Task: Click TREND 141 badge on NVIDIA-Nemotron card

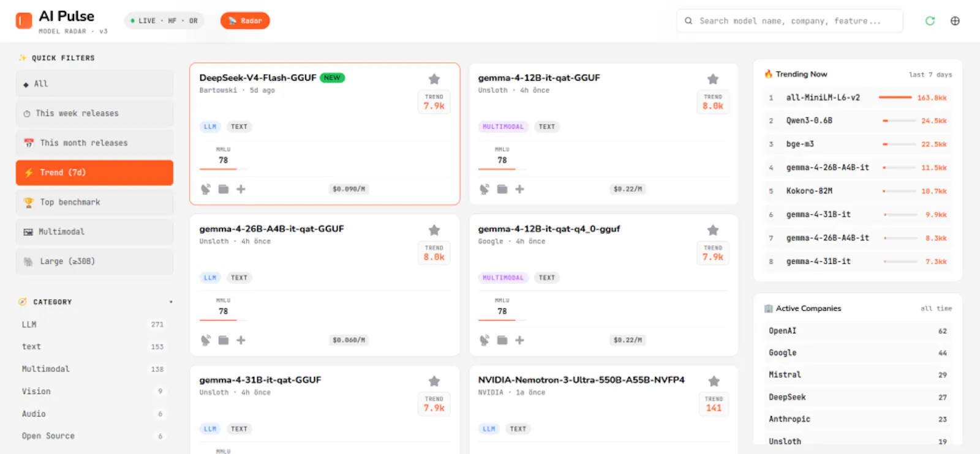Action: [x=714, y=404]
